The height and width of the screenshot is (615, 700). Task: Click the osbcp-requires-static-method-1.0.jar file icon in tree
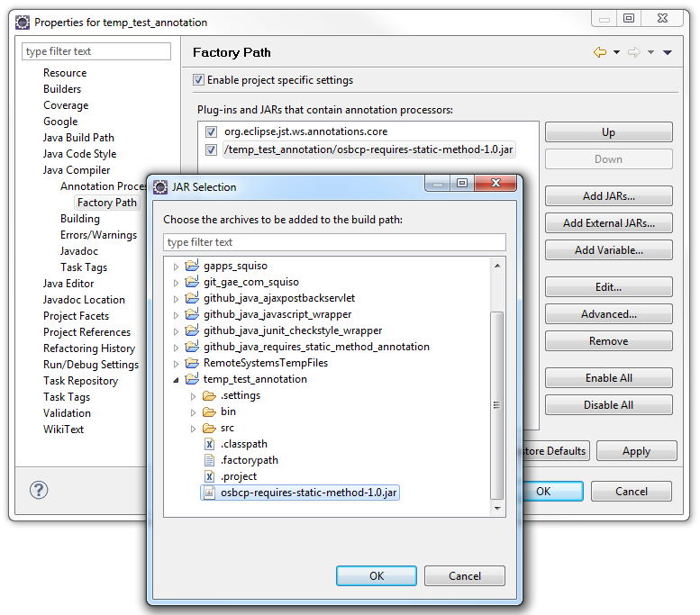click(x=209, y=493)
